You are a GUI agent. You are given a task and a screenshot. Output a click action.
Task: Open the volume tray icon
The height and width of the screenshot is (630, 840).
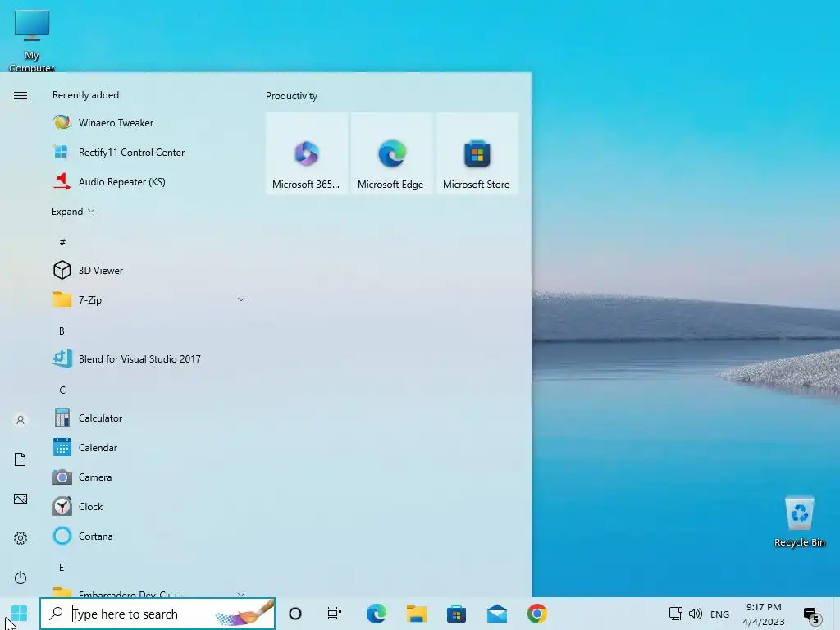coord(696,614)
